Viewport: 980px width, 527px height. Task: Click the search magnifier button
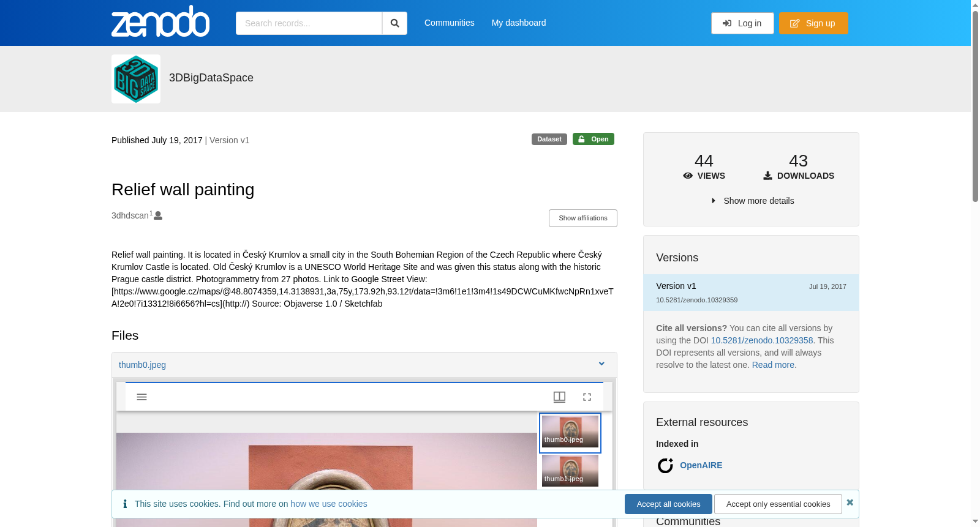(x=394, y=23)
